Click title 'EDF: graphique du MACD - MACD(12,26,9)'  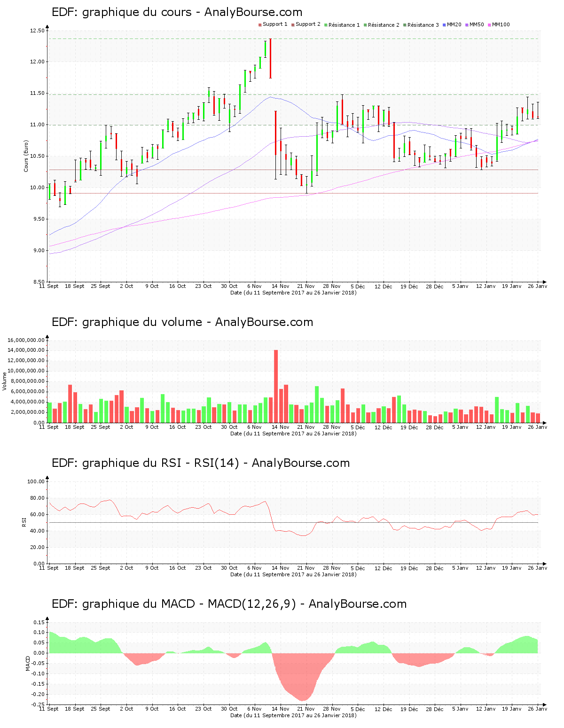174,604
